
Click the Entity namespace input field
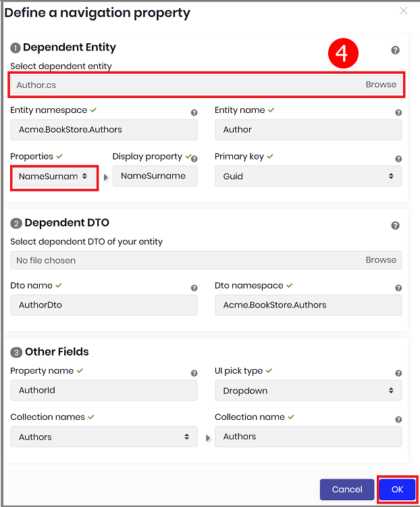(x=104, y=130)
